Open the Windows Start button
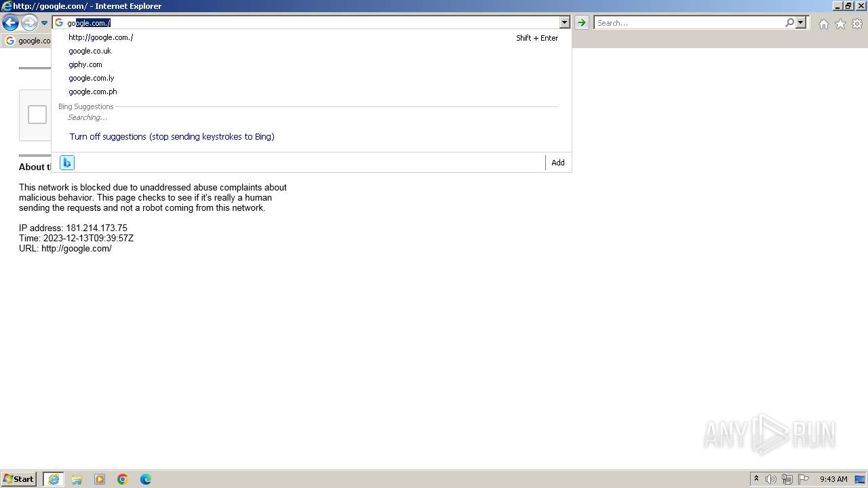868x488 pixels. tap(19, 479)
